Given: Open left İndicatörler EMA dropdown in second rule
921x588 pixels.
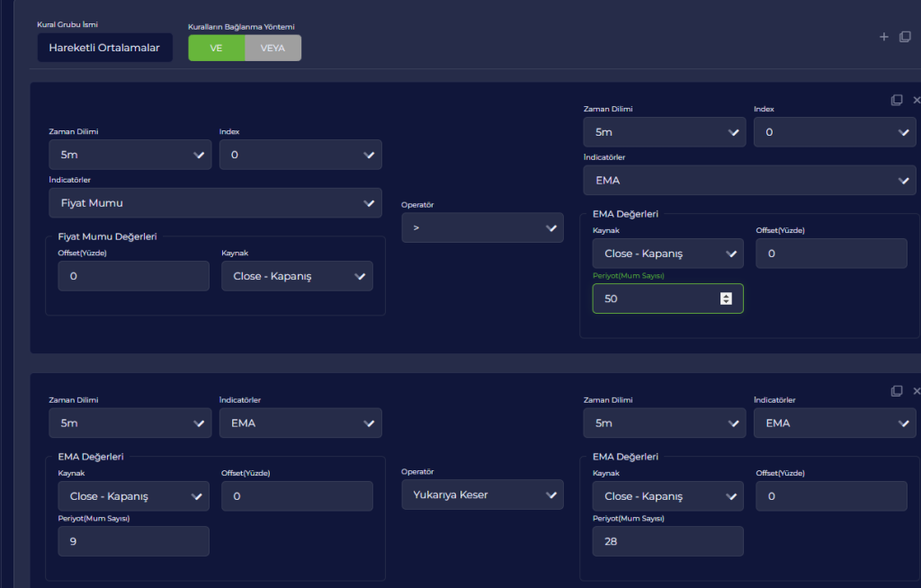Looking at the screenshot, I should coord(300,423).
